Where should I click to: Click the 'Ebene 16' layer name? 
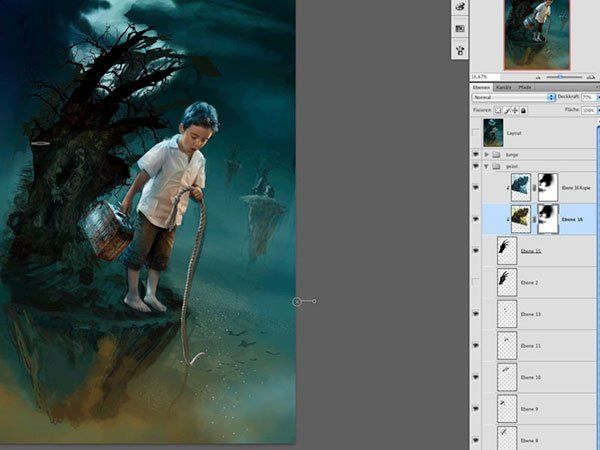[572, 219]
